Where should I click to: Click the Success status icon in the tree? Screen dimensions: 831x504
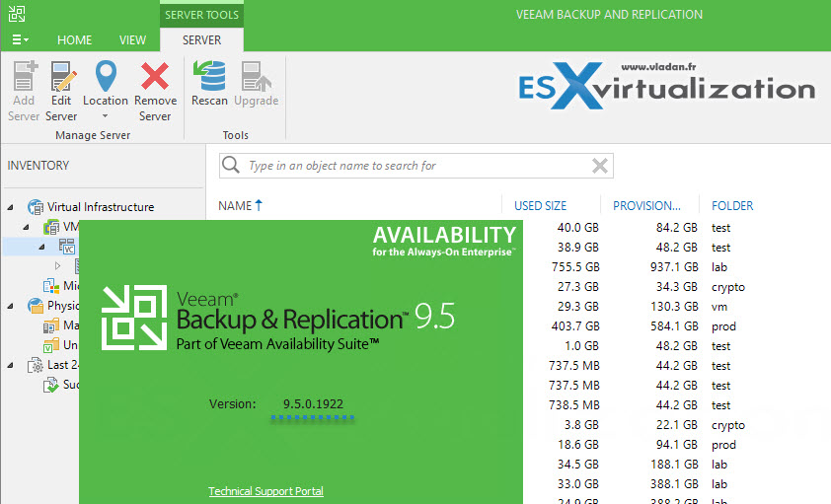[x=51, y=385]
